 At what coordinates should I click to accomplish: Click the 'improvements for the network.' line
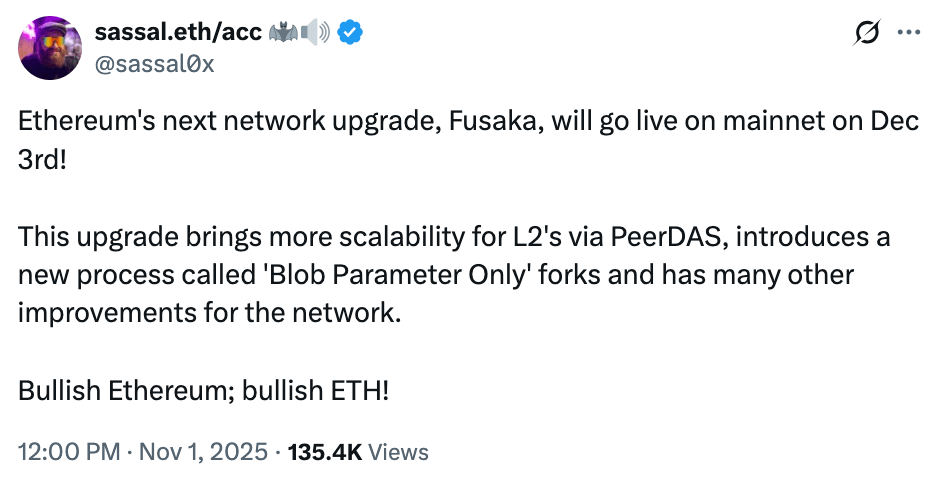[x=209, y=312]
